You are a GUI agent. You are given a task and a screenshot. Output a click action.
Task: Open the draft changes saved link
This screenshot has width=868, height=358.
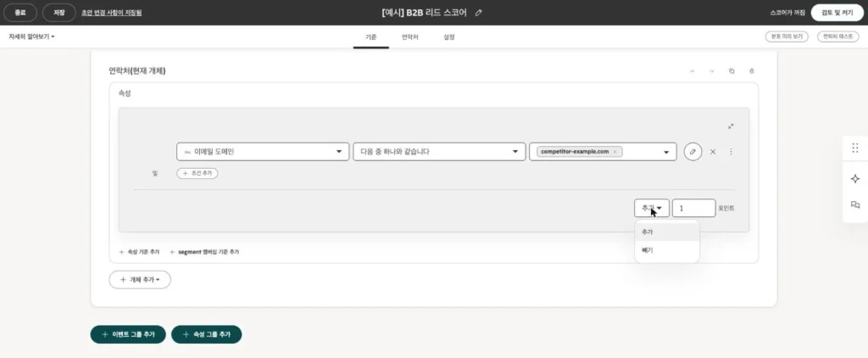(x=111, y=13)
